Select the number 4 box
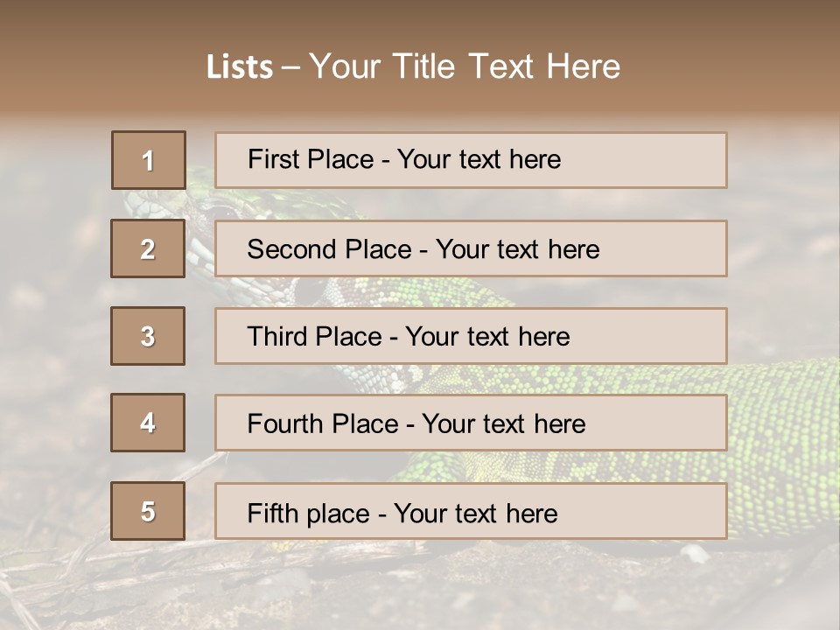 [148, 423]
